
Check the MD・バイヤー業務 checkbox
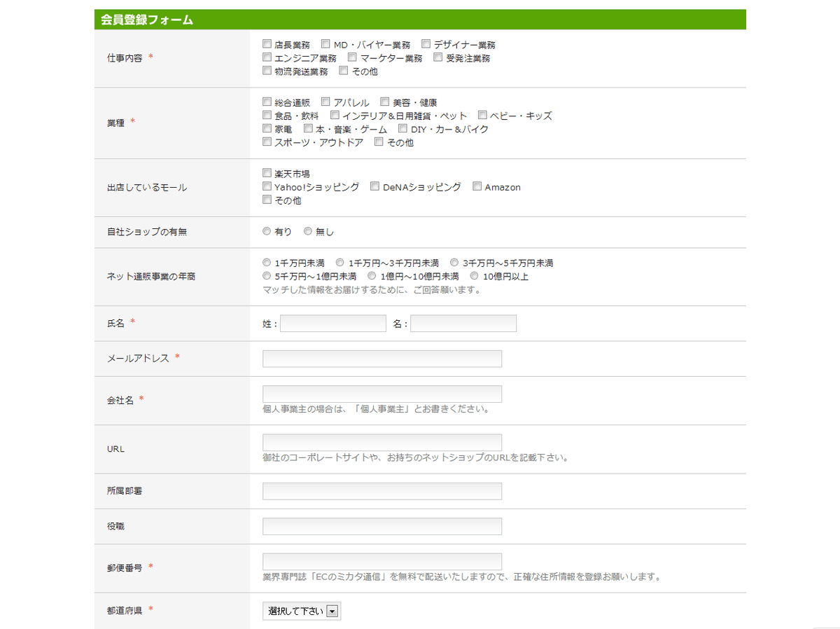tap(325, 44)
